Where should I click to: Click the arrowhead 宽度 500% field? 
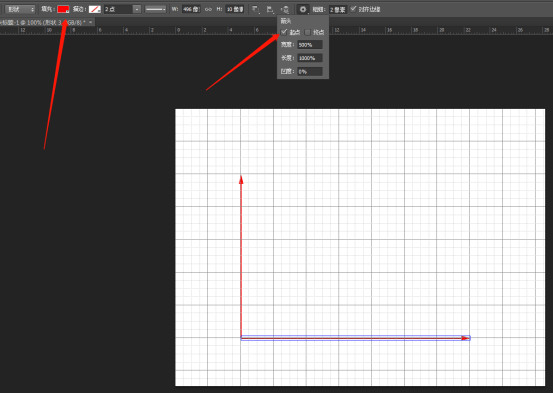click(310, 45)
